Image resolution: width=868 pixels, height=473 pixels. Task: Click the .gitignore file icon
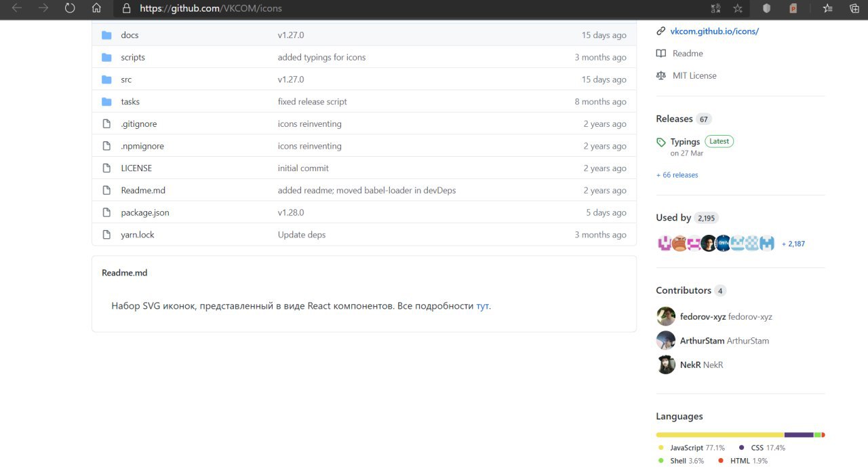click(106, 124)
